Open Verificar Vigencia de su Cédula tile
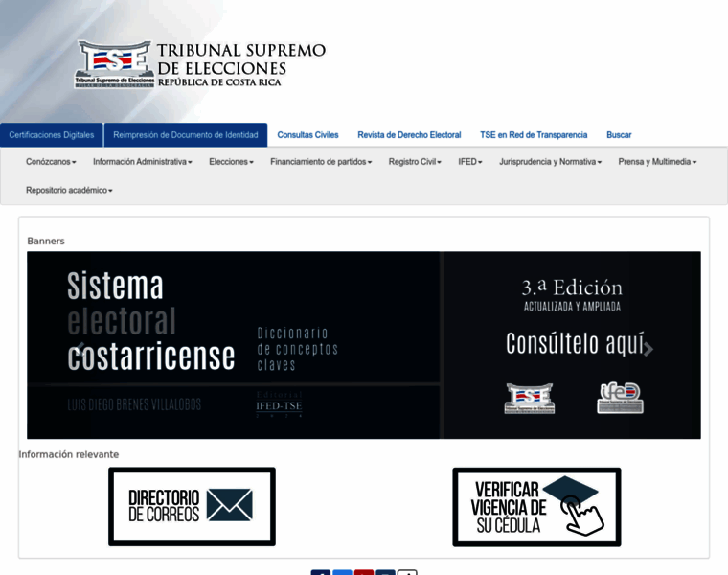Image resolution: width=728 pixels, height=575 pixels. tap(536, 507)
